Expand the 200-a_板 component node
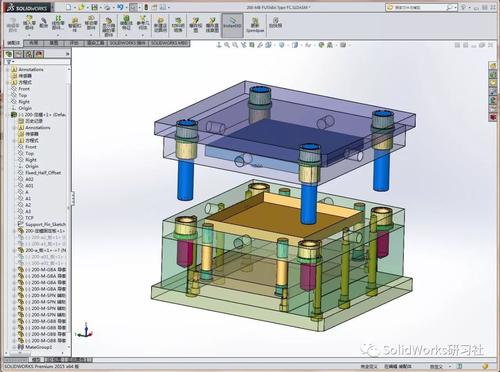The width and height of the screenshot is (500, 372). (15, 250)
